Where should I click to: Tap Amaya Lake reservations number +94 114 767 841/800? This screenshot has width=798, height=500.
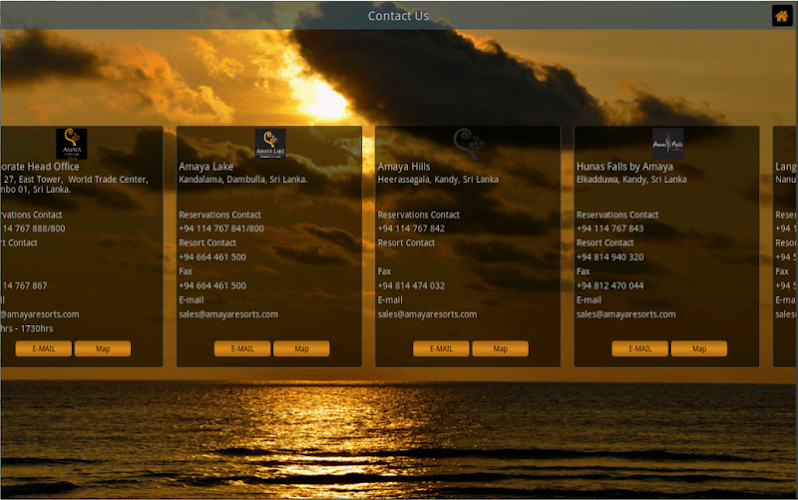pyautogui.click(x=221, y=229)
